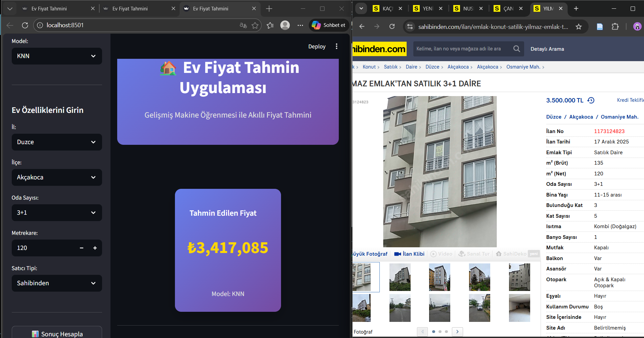
Task: Open the main building photo of the listing
Action: pyautogui.click(x=440, y=172)
